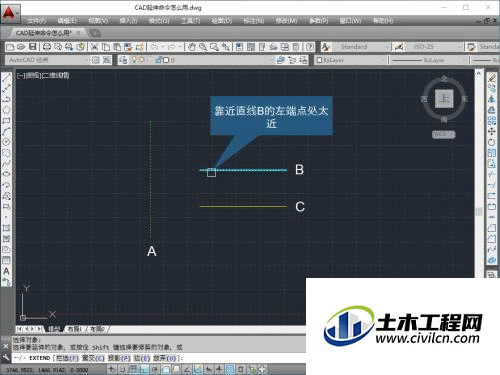Viewport: 500px width, 375px height.
Task: Open the 绘图(D) menu
Action: (222, 21)
